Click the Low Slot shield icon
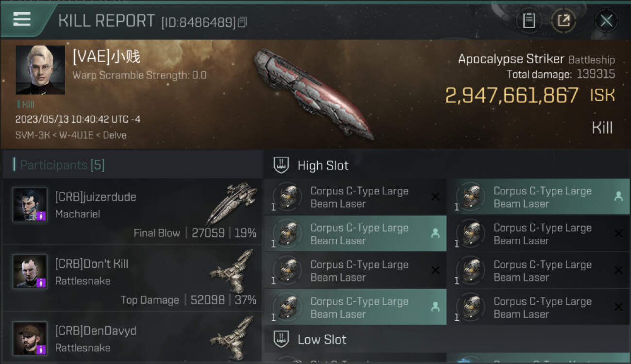This screenshot has width=631, height=364. pyautogui.click(x=282, y=339)
